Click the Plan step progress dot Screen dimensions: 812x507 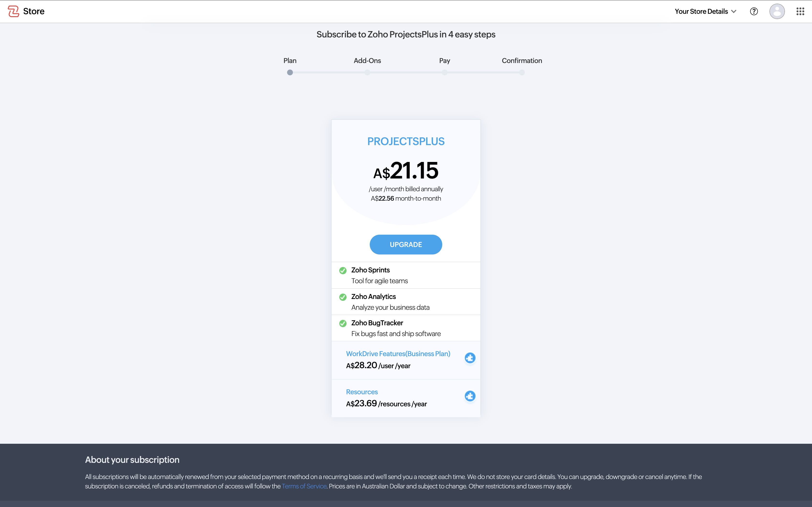[x=290, y=72]
